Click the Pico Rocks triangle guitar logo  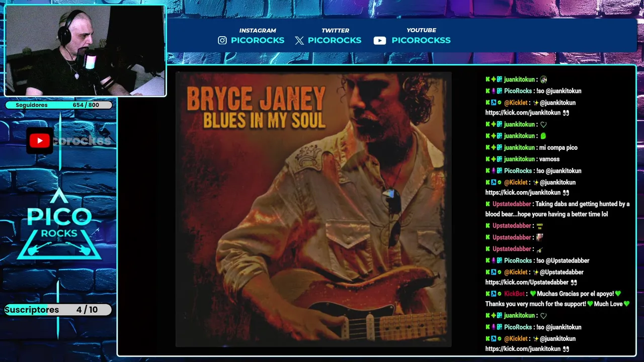click(x=59, y=224)
